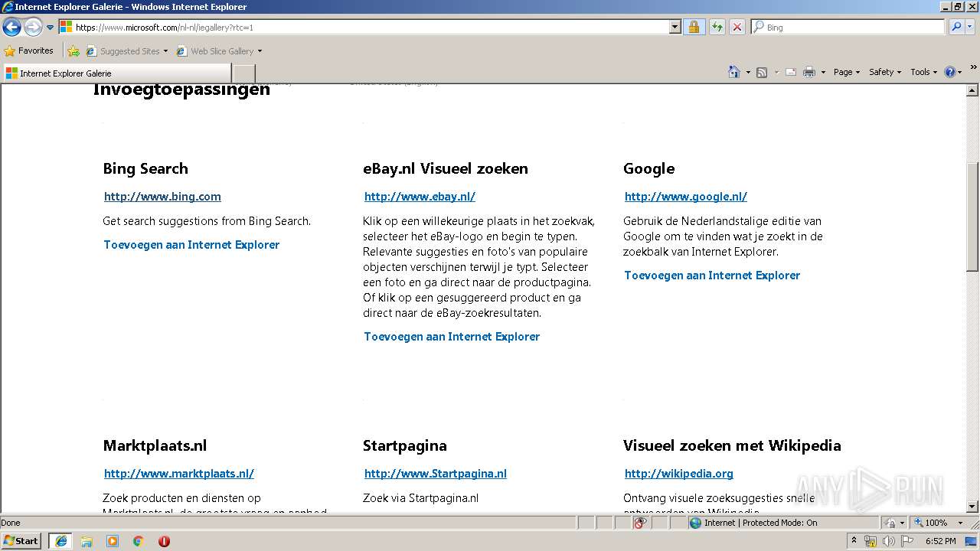Show hidden tray icons arrow
Screen dimensions: 980x551
click(x=854, y=540)
